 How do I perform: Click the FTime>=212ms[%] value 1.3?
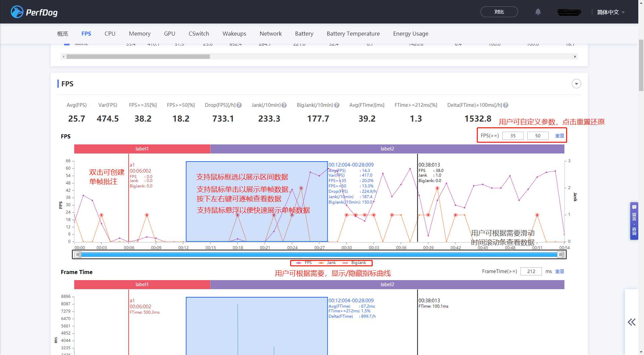(416, 119)
